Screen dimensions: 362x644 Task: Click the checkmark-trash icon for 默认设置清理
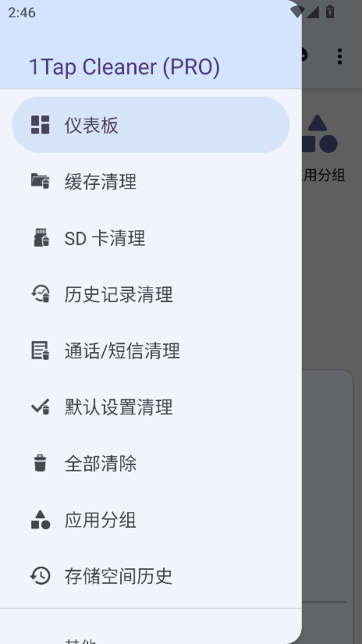[41, 407]
